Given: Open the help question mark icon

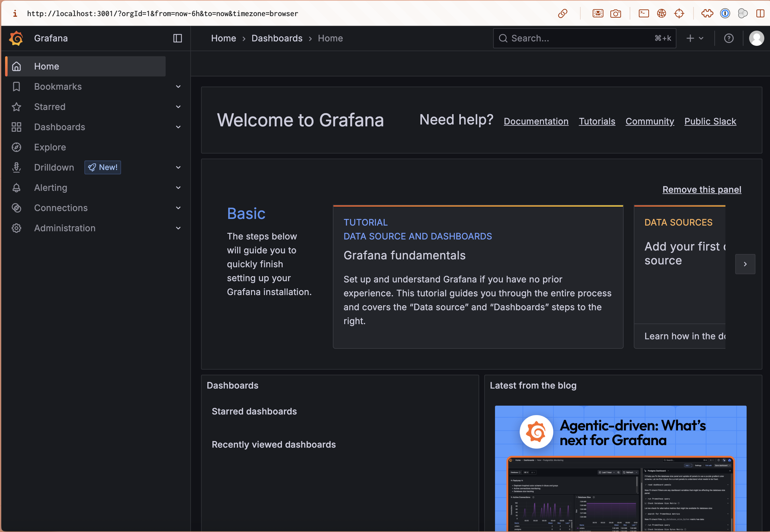Looking at the screenshot, I should [729, 38].
